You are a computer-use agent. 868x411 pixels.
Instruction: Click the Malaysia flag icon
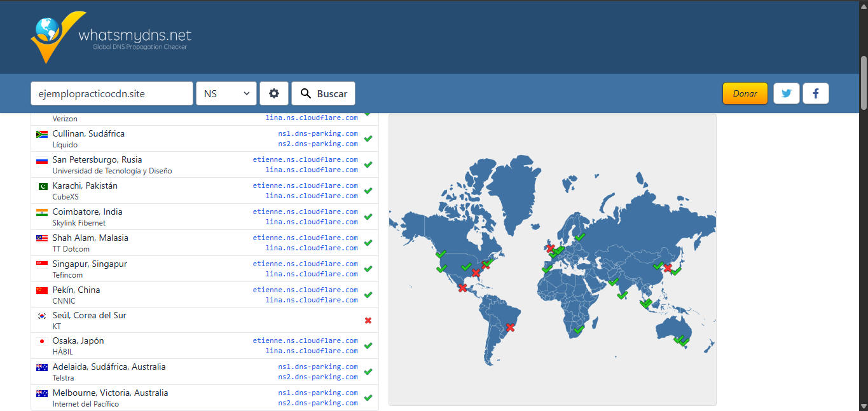[x=42, y=238]
